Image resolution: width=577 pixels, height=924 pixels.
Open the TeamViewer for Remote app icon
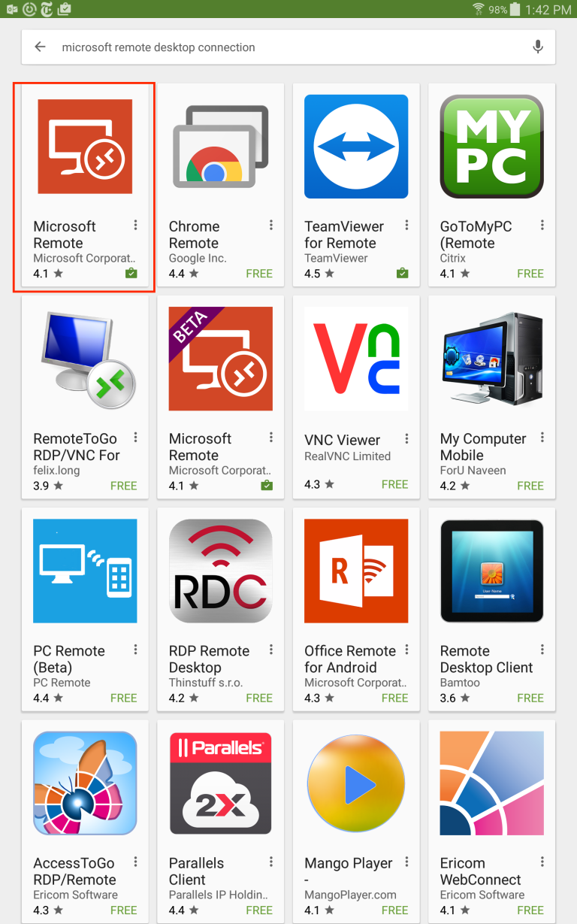[356, 147]
